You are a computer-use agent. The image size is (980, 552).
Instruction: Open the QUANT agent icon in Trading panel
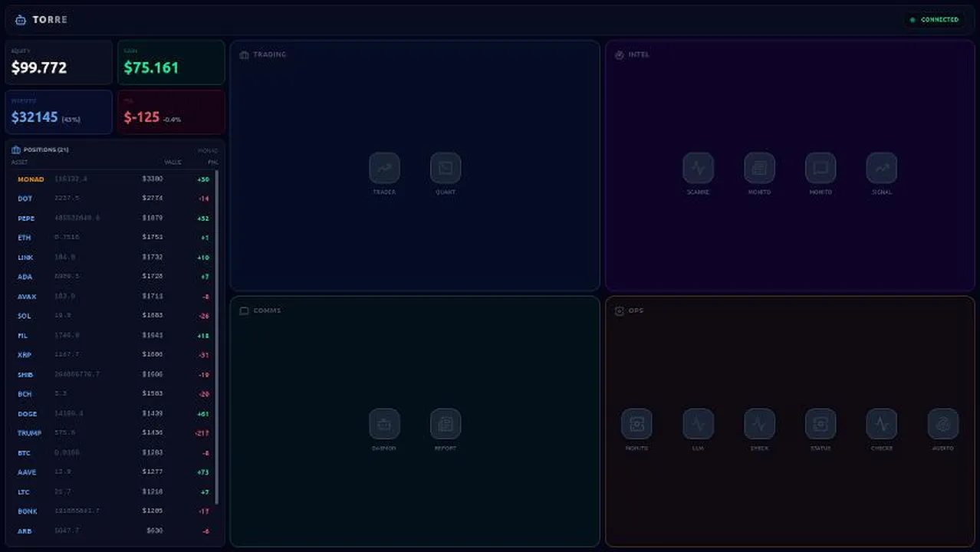coord(446,168)
